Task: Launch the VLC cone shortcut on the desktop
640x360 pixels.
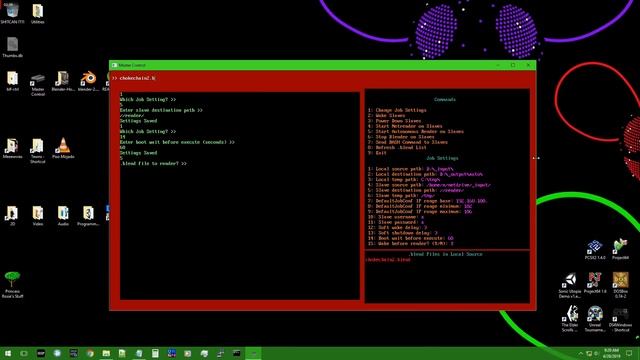Action: [63, 148]
